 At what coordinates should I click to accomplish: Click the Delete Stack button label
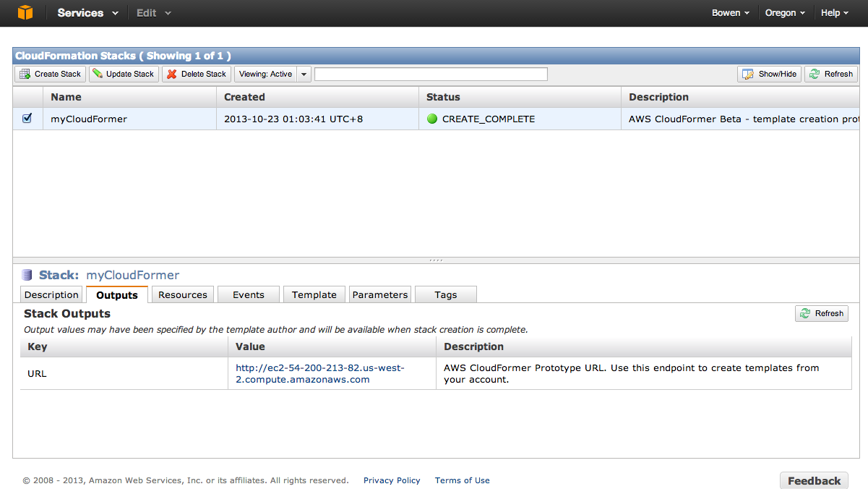[x=204, y=74]
